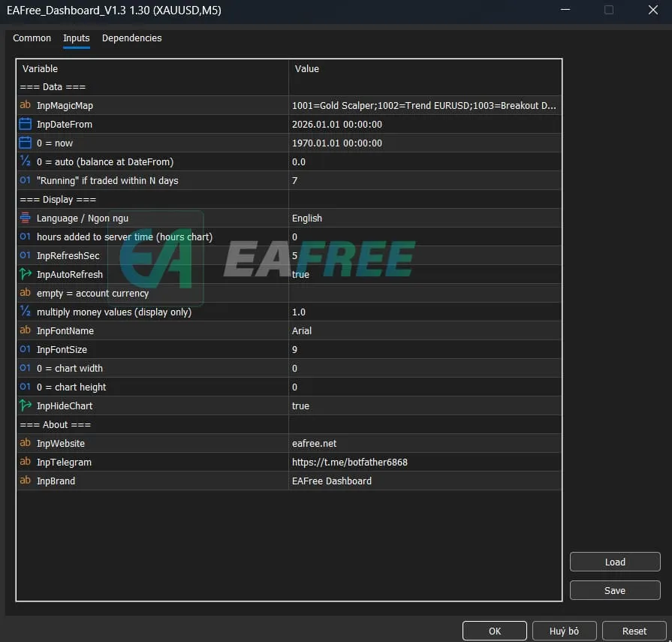Click the Load button
The height and width of the screenshot is (642, 672).
click(x=615, y=562)
